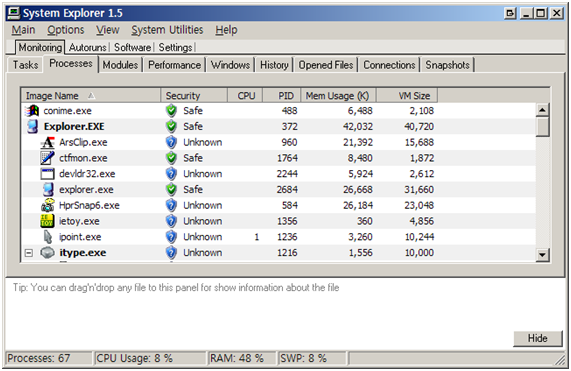The width and height of the screenshot is (571, 371).
Task: Sort by CPU column header
Action: click(x=245, y=96)
